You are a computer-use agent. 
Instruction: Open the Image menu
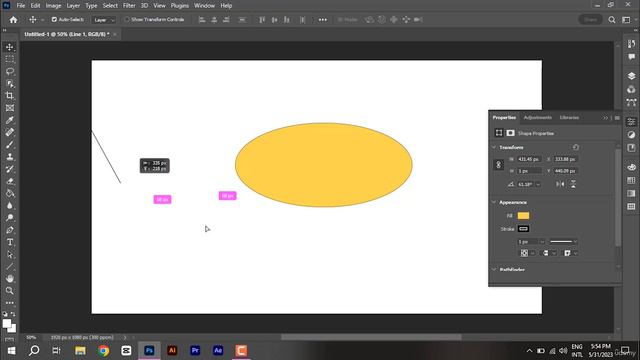coord(53,6)
